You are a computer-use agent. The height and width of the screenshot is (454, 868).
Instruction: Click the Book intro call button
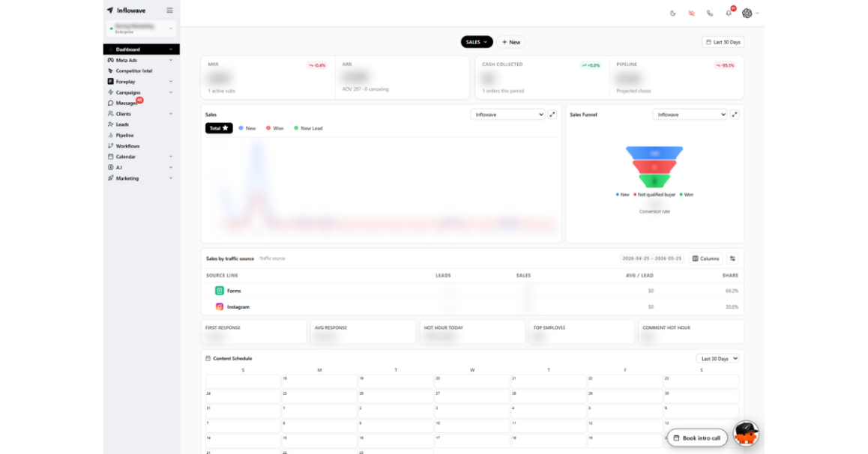[x=698, y=438]
